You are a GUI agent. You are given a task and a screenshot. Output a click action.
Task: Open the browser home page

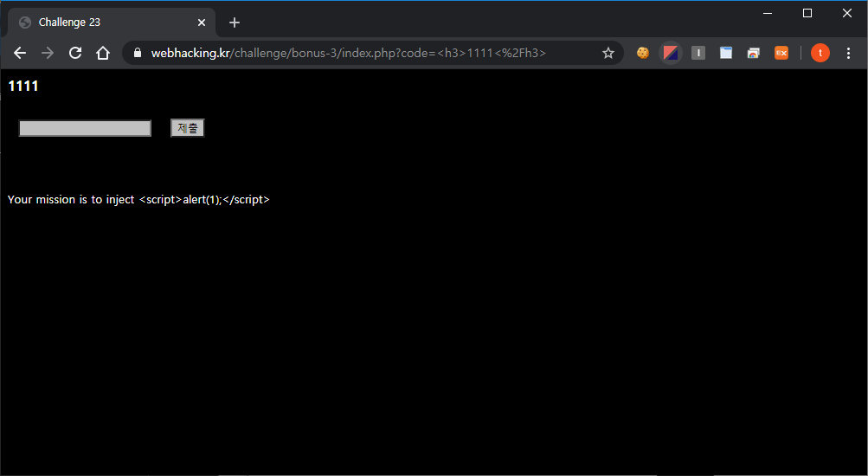[x=103, y=53]
